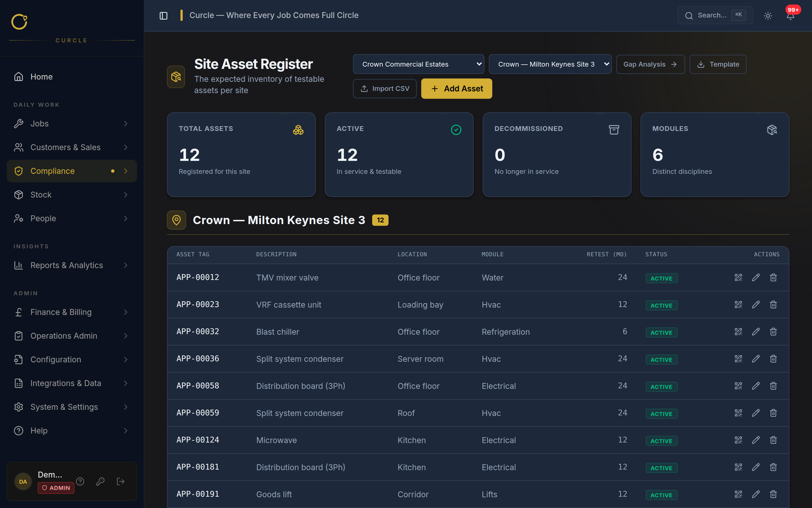Click Import CSV button
This screenshot has height=508, width=812.
(x=385, y=89)
